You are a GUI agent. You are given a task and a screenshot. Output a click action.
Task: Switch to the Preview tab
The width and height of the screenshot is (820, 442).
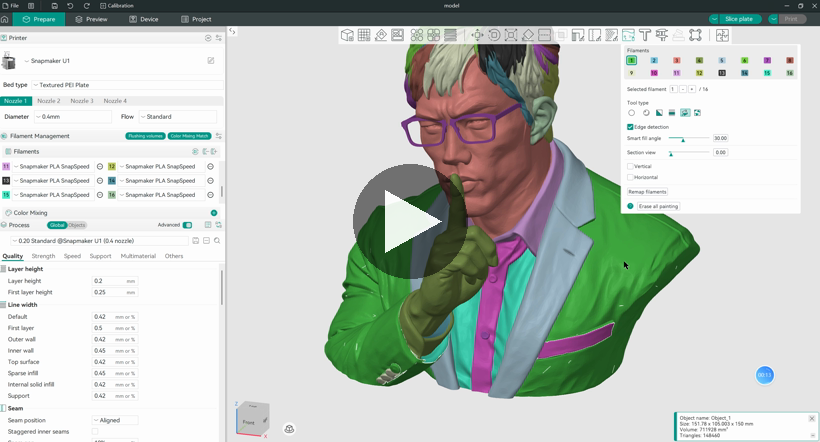(92, 19)
